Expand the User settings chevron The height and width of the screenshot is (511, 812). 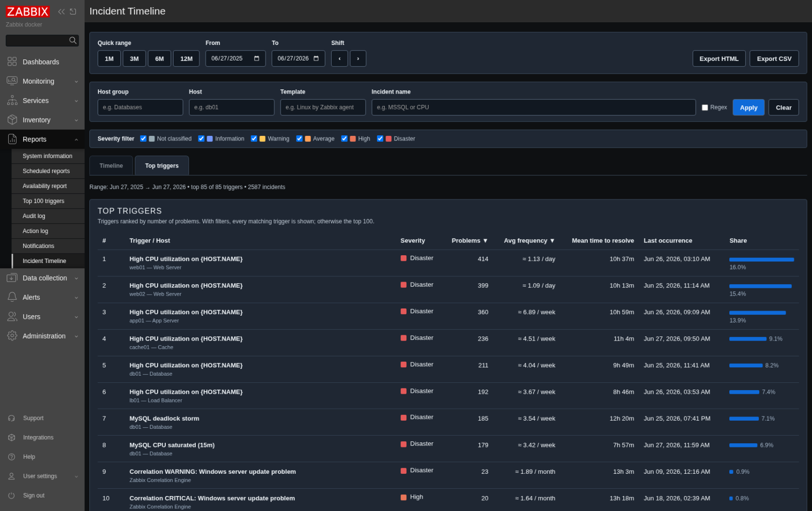(76, 476)
